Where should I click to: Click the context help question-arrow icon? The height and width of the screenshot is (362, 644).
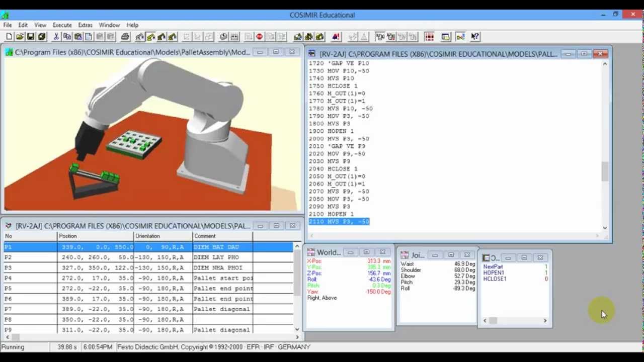pyautogui.click(x=475, y=37)
